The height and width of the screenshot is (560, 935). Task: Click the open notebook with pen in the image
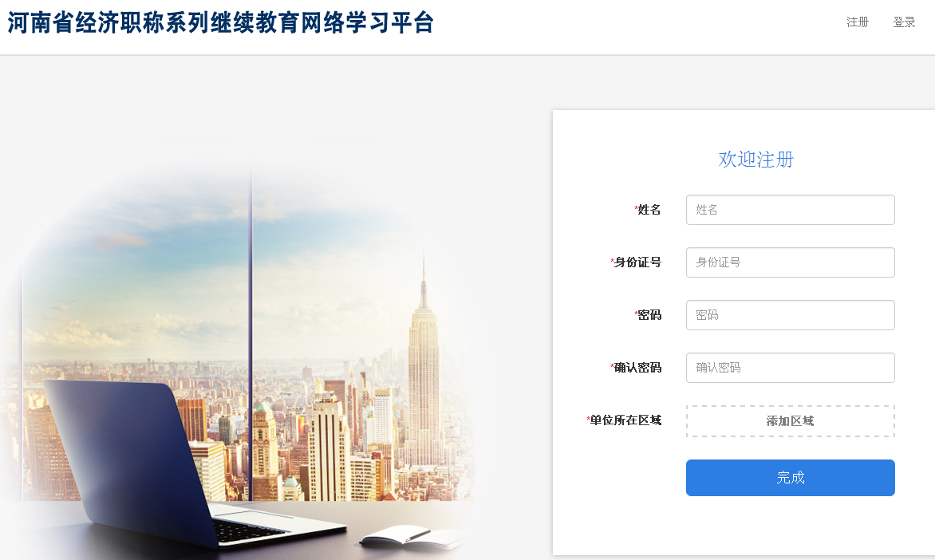(x=412, y=535)
